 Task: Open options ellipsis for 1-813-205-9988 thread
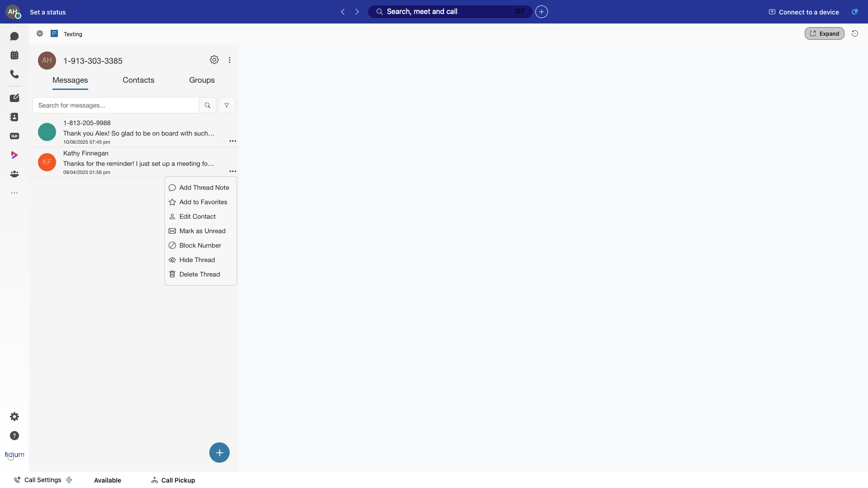[x=233, y=141]
